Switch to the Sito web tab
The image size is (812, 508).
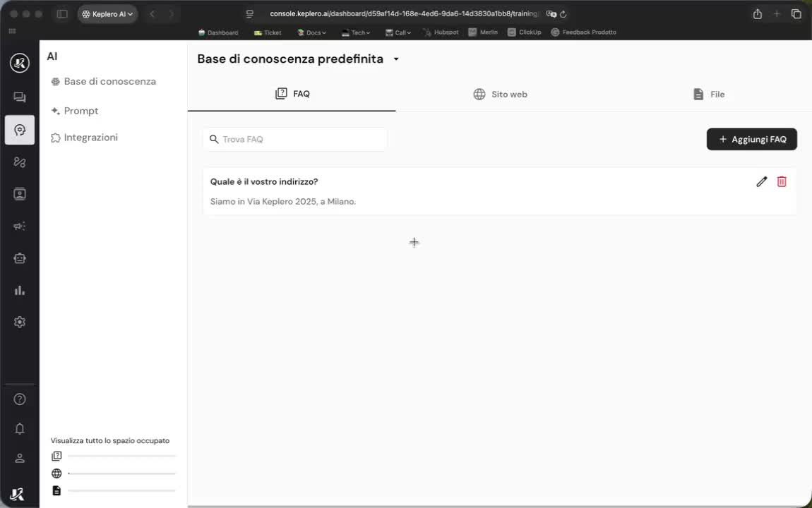tap(500, 94)
